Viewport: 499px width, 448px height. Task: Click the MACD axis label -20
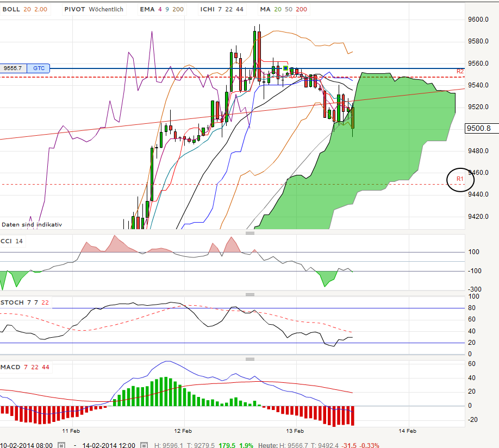coord(472,420)
